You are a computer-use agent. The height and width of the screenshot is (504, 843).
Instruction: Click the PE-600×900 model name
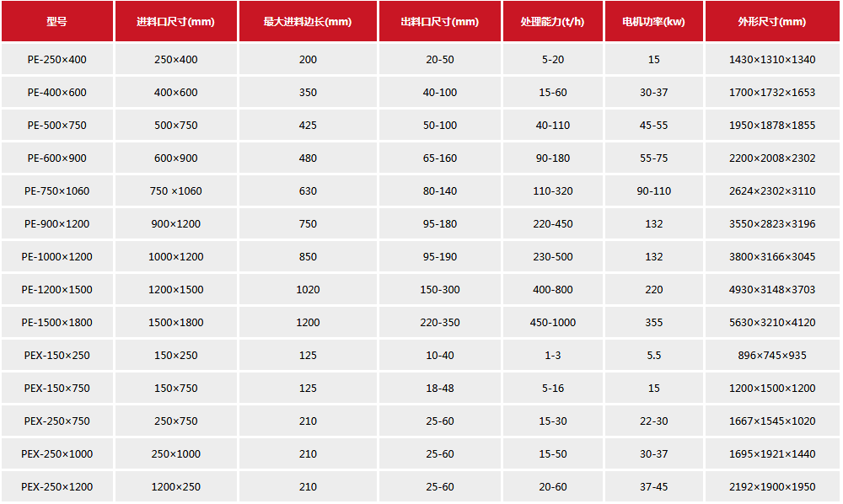56,158
